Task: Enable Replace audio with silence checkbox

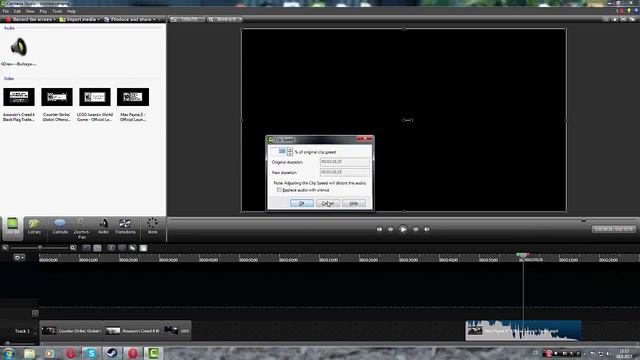Action: pos(279,190)
